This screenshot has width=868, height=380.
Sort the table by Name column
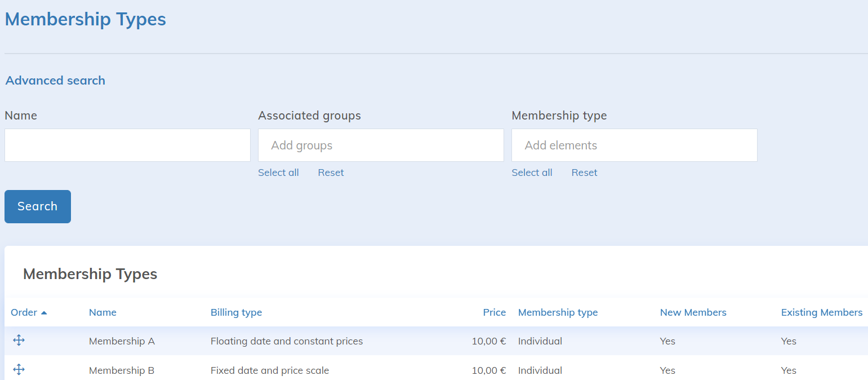tap(103, 312)
